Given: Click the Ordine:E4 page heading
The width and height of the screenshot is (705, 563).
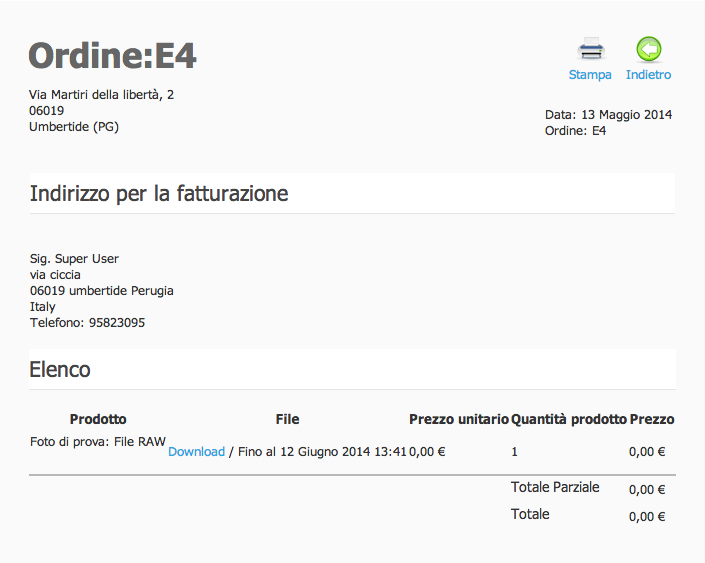Looking at the screenshot, I should coord(112,56).
